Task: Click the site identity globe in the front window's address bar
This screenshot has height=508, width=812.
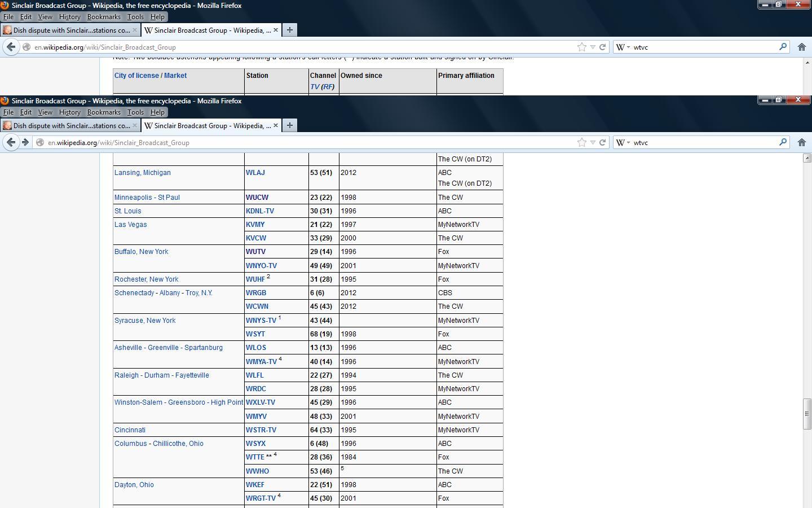Action: coord(40,142)
